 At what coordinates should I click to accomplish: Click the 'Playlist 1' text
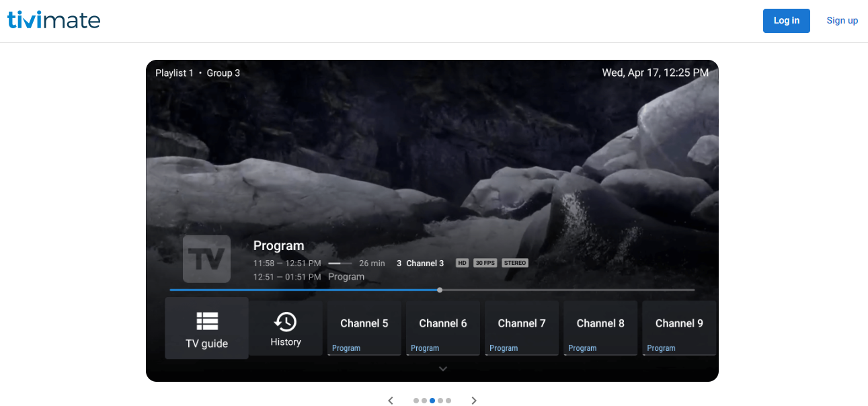point(174,73)
